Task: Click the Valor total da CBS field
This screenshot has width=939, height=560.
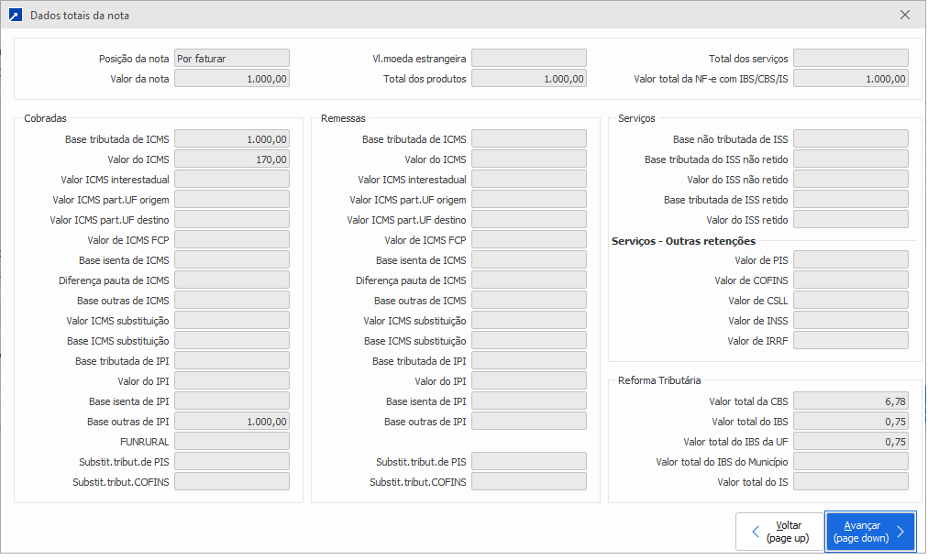Action: coord(850,401)
